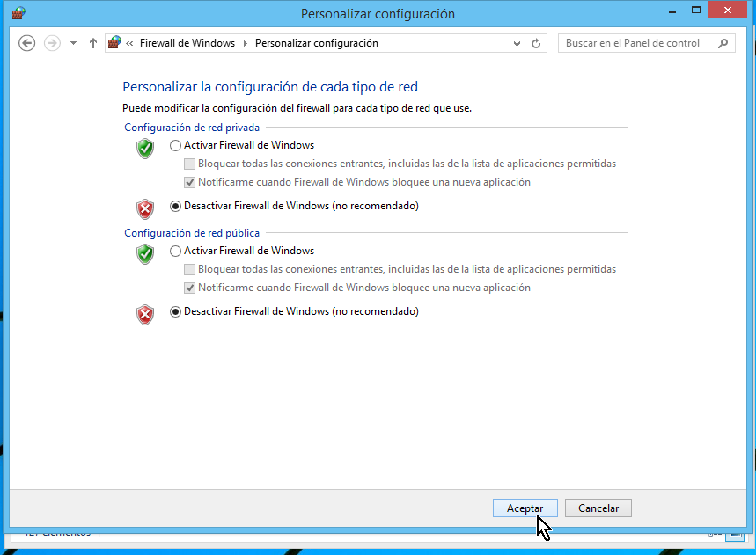
Task: Click the Back navigation arrow
Action: coord(27,43)
